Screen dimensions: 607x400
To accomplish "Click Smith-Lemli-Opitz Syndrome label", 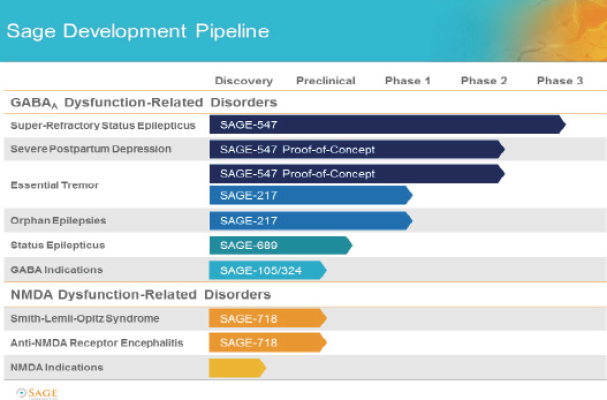I will point(85,318).
